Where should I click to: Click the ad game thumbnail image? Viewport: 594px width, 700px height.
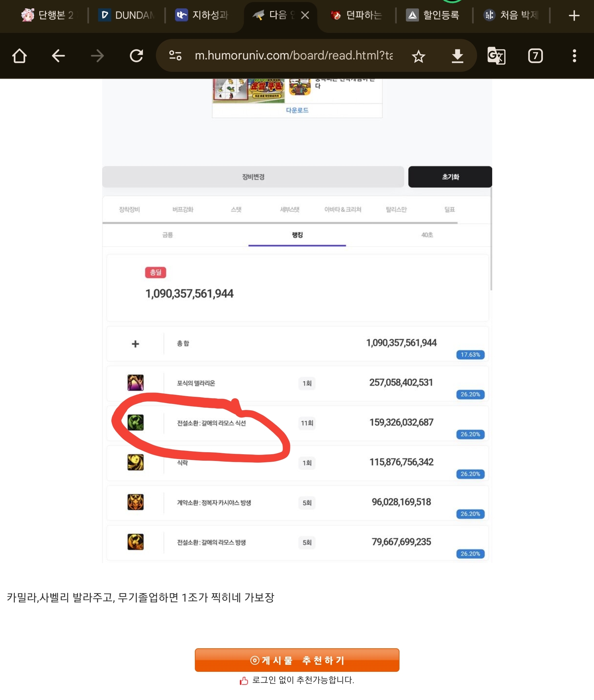249,90
